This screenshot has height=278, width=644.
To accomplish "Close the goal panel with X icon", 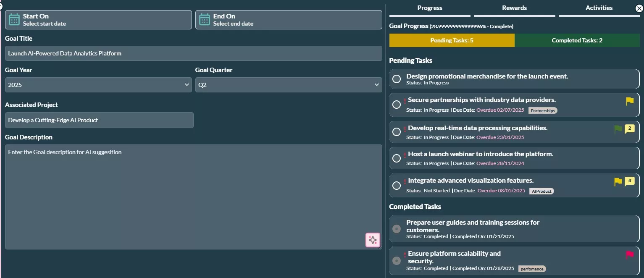I will [639, 8].
